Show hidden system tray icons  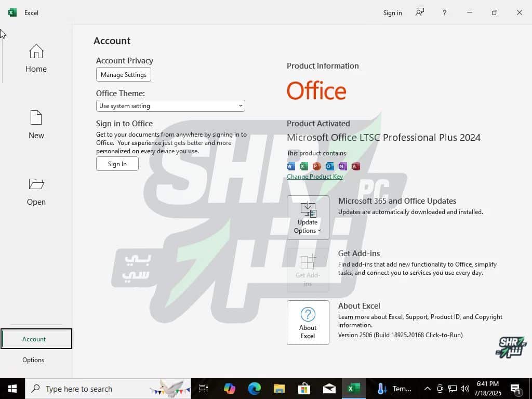tap(428, 389)
